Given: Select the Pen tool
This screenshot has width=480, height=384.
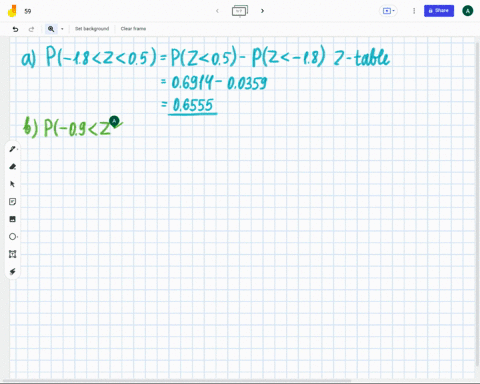Looking at the screenshot, I should (13, 149).
